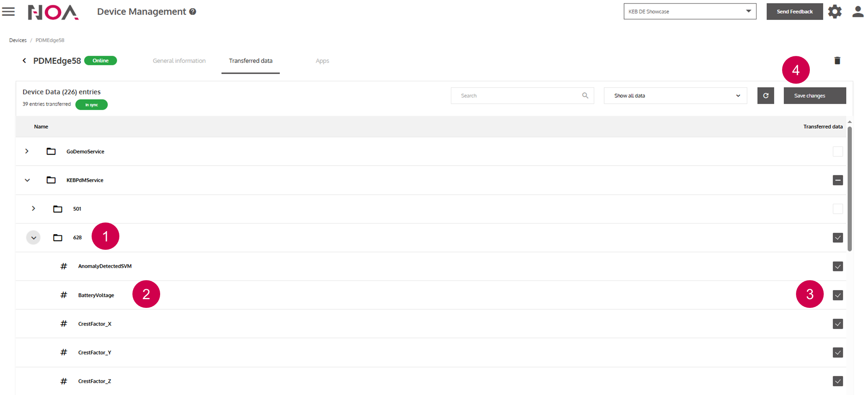Open the KEB DE Showcase dropdown
This screenshot has height=395, width=868.
coord(690,12)
